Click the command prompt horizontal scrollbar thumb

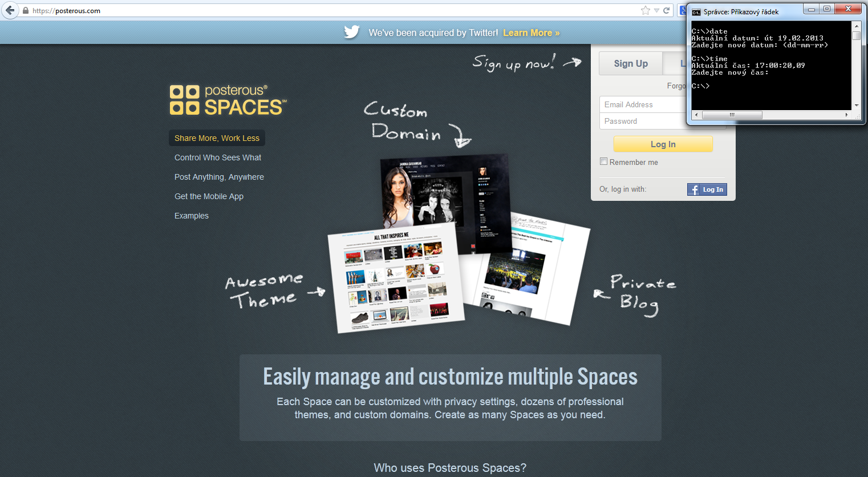732,115
